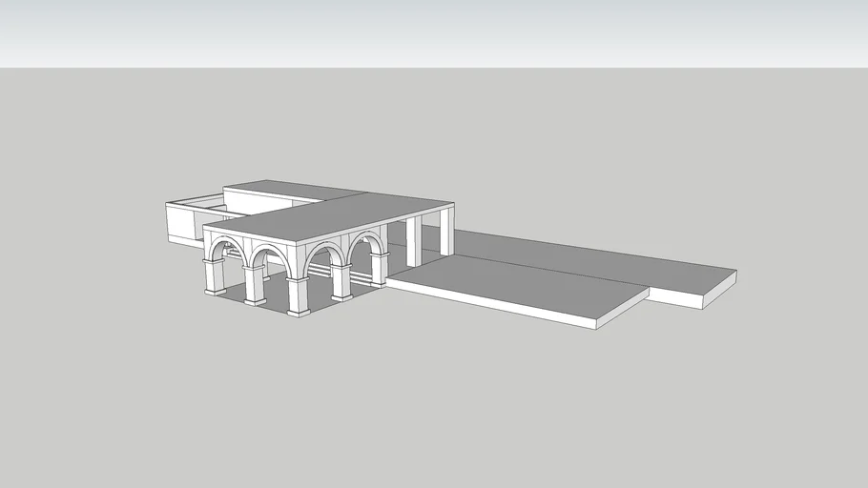Select the tall square pillar at roof's right corner

[446, 232]
